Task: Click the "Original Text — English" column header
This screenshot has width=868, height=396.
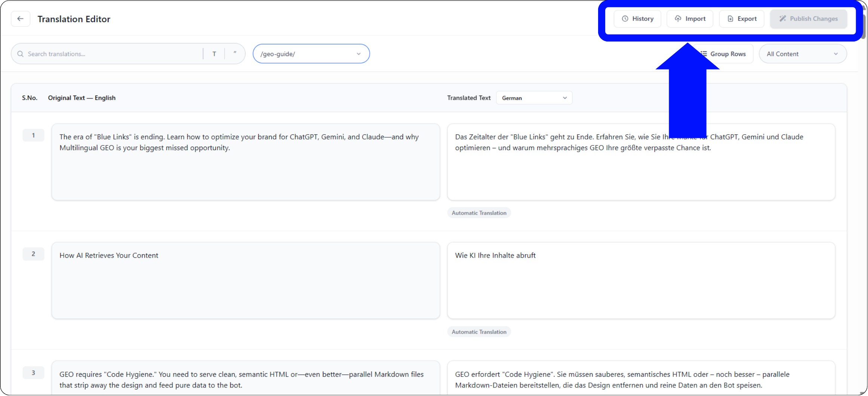Action: (x=82, y=98)
